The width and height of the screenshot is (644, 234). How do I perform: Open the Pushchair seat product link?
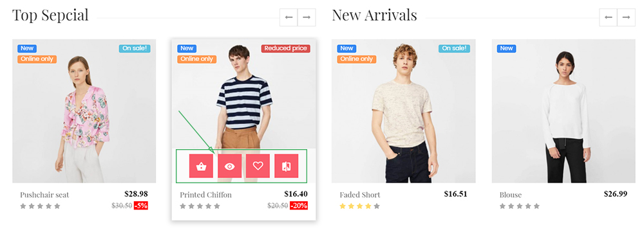(x=44, y=195)
